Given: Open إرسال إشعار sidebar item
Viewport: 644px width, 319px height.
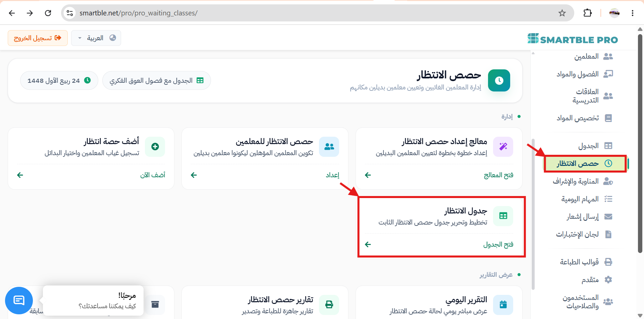Looking at the screenshot, I should [x=590, y=217].
